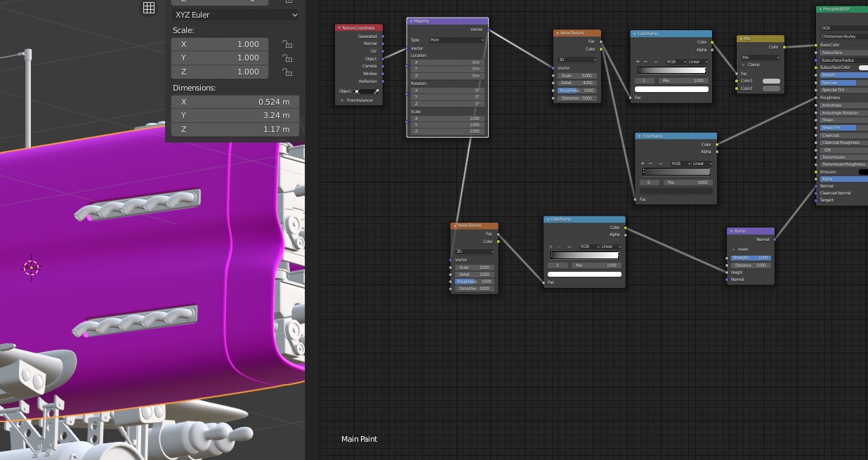
Task: Enable the From Instancer checkbox
Action: point(342,100)
